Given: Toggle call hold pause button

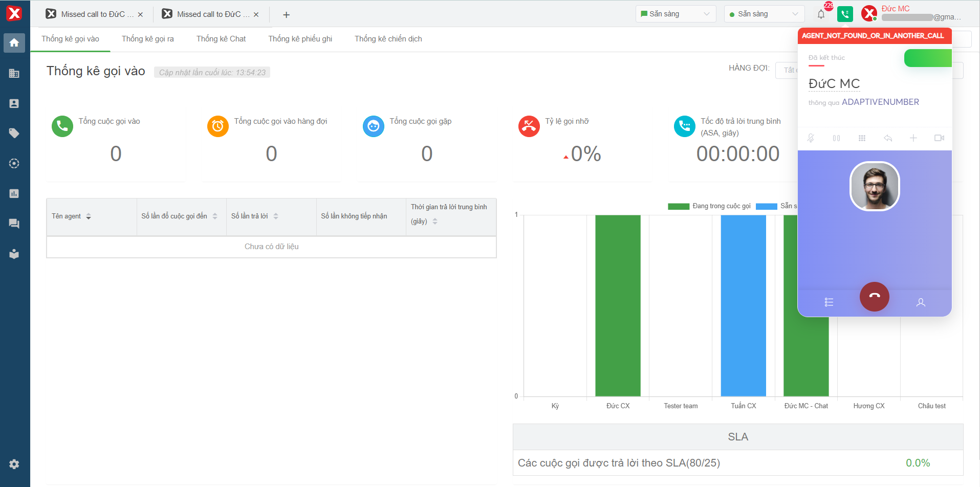Looking at the screenshot, I should point(836,138).
